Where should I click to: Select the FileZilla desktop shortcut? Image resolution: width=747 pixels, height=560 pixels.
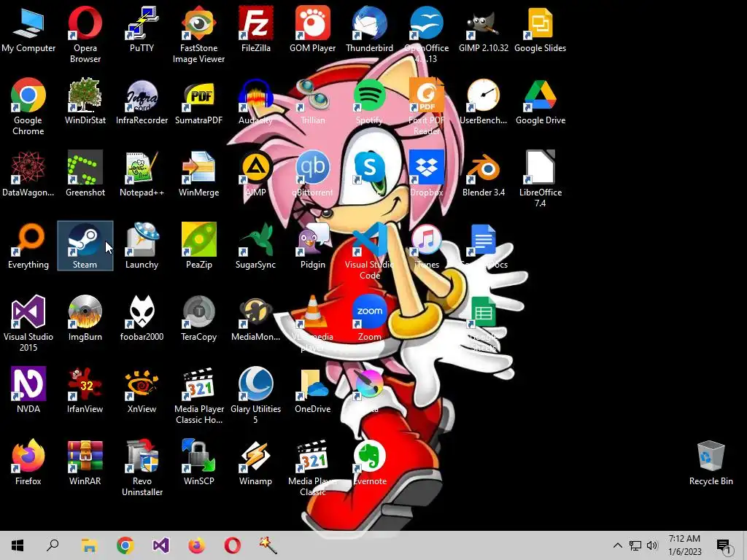256,23
